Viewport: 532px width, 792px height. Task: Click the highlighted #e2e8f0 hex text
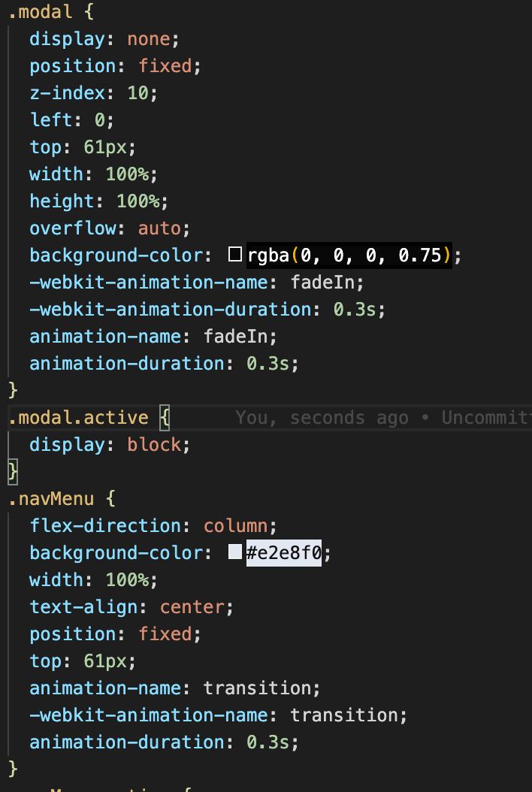pyautogui.click(x=284, y=553)
